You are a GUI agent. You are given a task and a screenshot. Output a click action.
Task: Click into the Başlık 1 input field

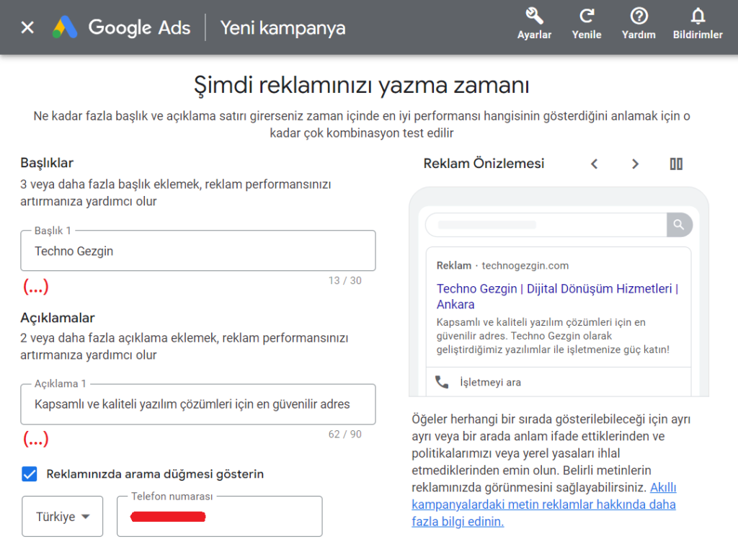[x=198, y=251]
